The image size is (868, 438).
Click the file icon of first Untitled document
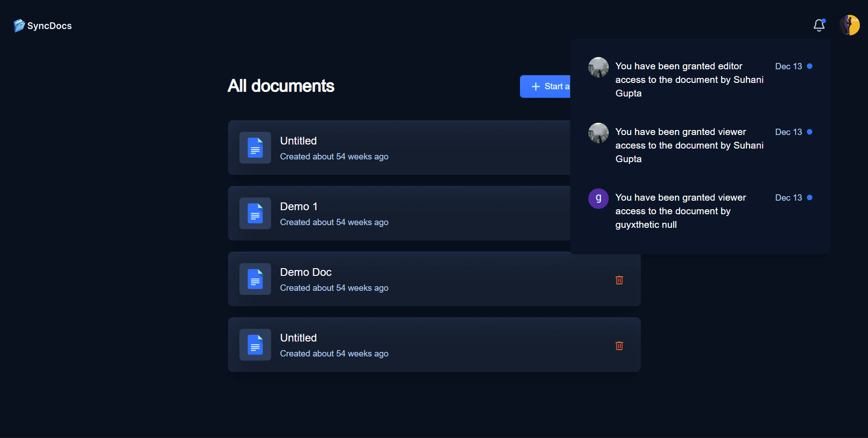tap(255, 148)
